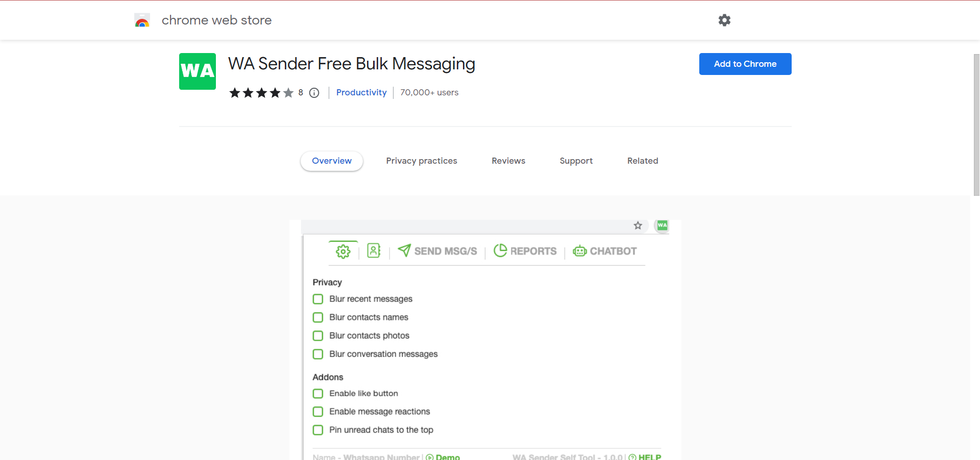980x460 pixels.
Task: Click the Privacy section heading
Action: click(x=327, y=282)
